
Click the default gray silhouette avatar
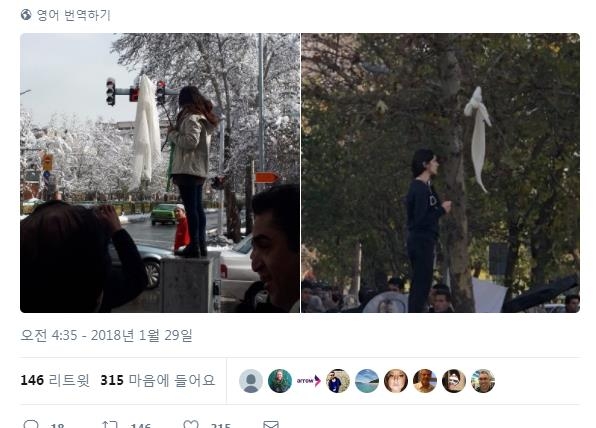pos(251,380)
